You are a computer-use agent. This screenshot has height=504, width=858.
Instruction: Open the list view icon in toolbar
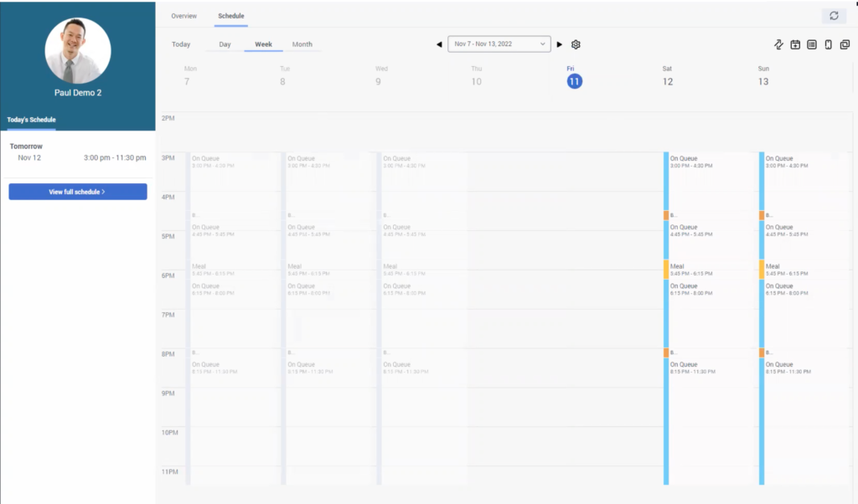point(811,44)
